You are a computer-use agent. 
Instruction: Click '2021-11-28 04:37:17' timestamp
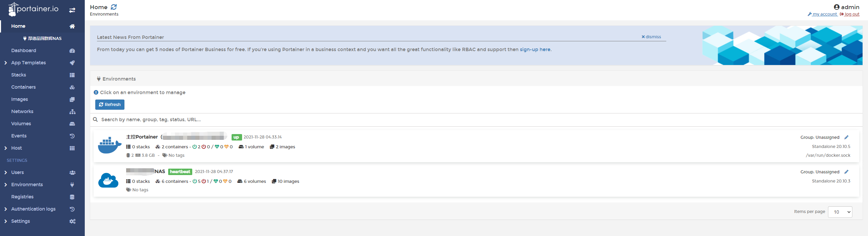(214, 172)
